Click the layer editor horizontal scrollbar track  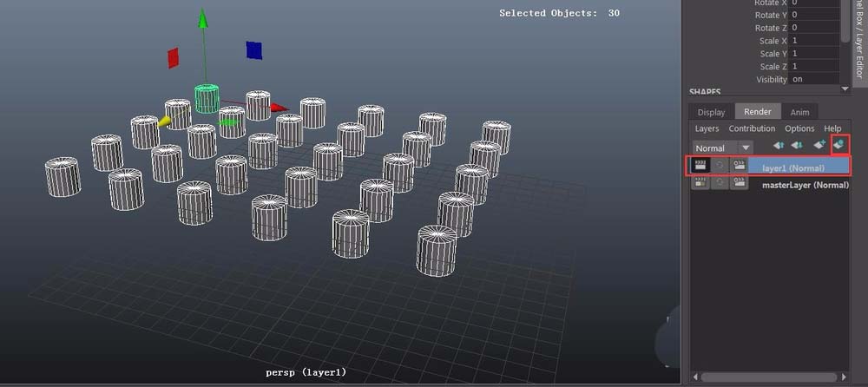coord(770,377)
